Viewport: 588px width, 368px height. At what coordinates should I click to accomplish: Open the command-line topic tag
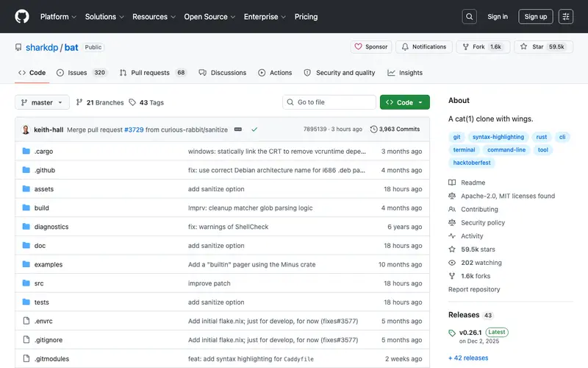506,150
